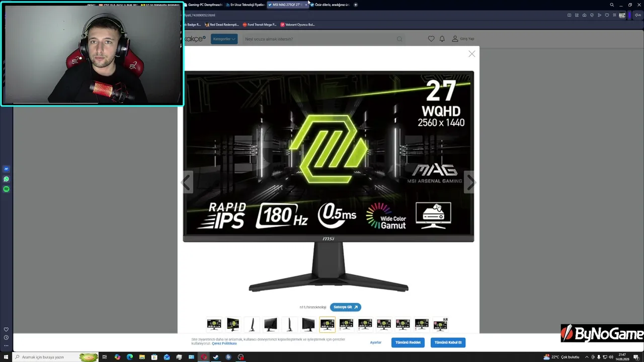This screenshot has width=644, height=362.
Task: Open the notifications bell icon
Action: (442, 39)
